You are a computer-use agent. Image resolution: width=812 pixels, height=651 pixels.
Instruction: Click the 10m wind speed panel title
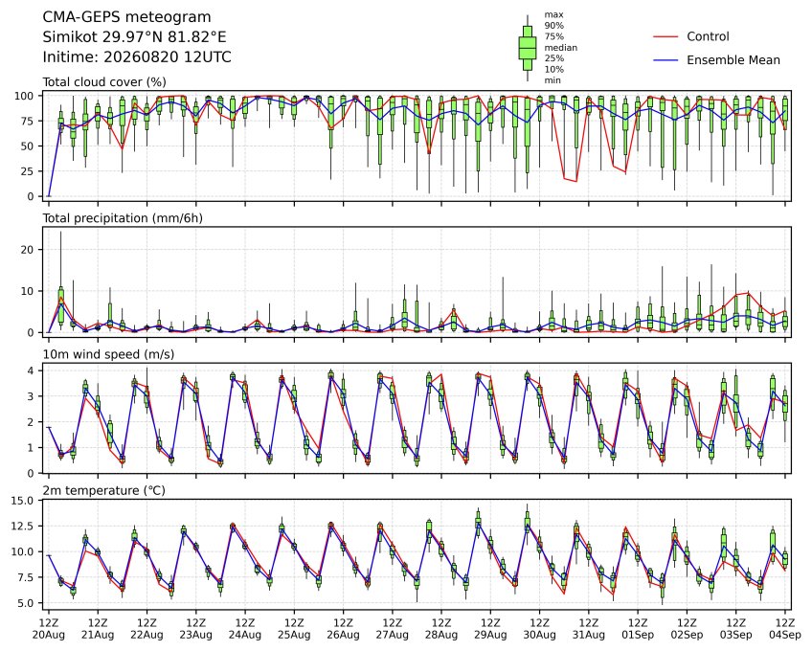108,354
